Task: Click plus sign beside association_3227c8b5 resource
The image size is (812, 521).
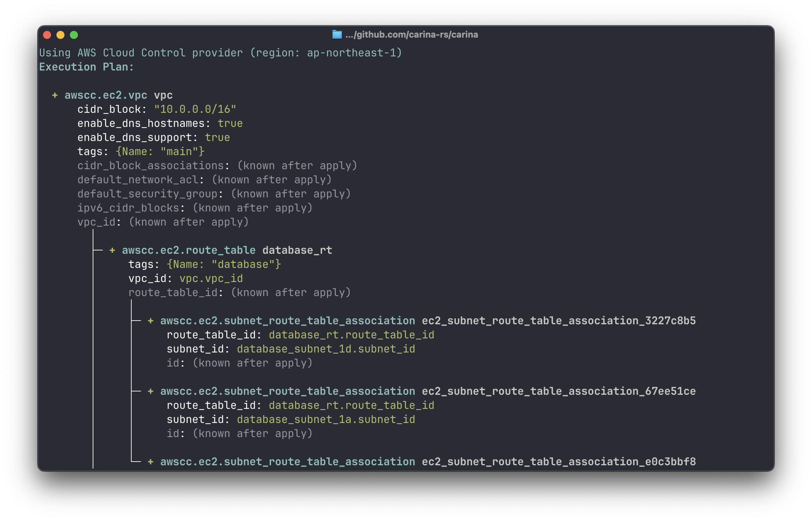Action: click(x=150, y=321)
